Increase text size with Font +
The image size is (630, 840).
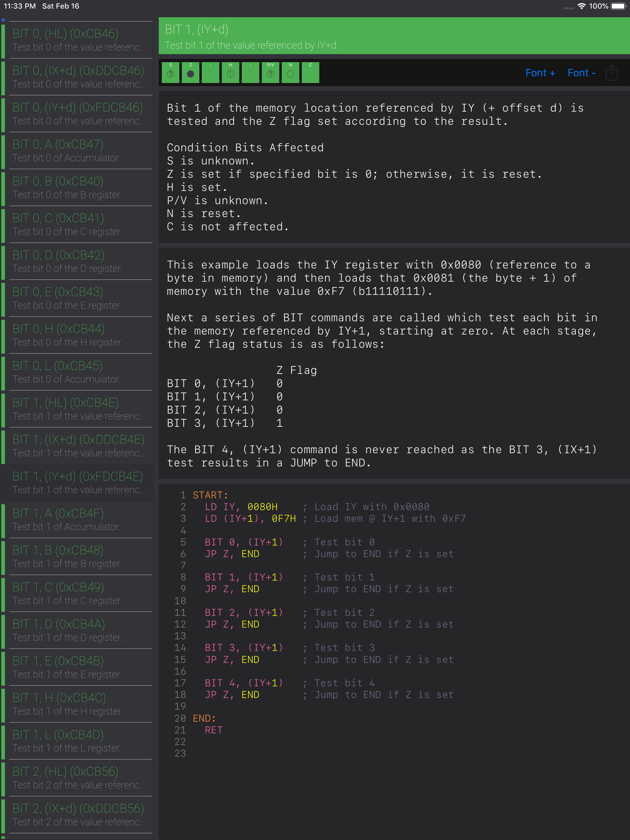click(x=540, y=73)
